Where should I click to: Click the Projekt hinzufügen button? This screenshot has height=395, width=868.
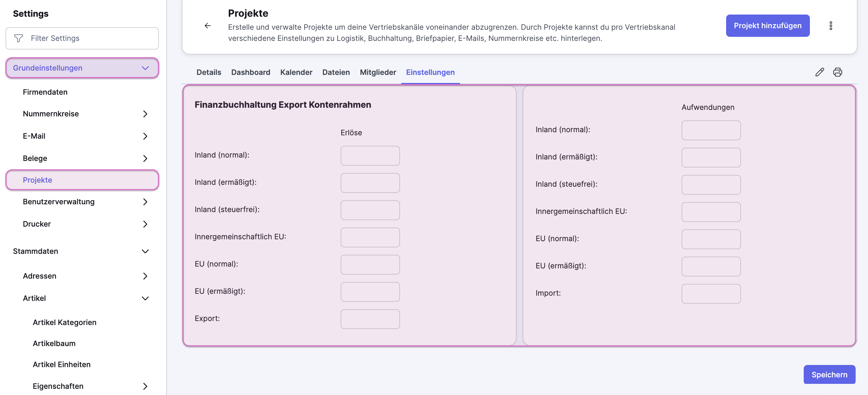point(768,26)
